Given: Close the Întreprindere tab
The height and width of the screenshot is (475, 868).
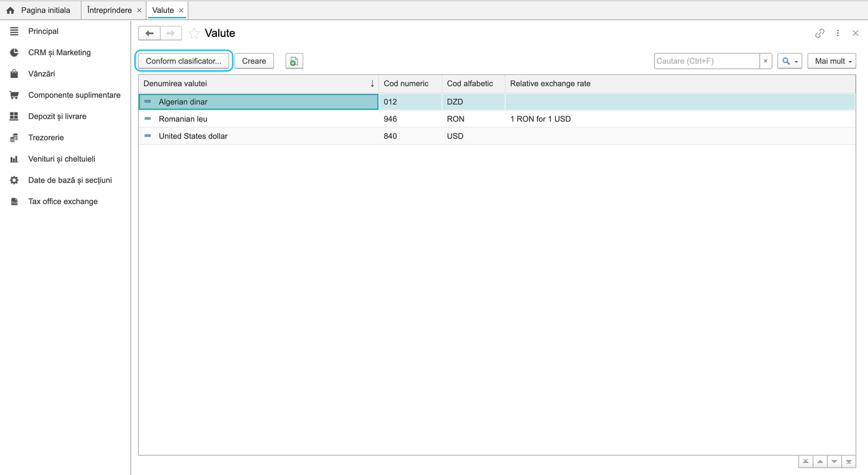Looking at the screenshot, I should tap(140, 10).
